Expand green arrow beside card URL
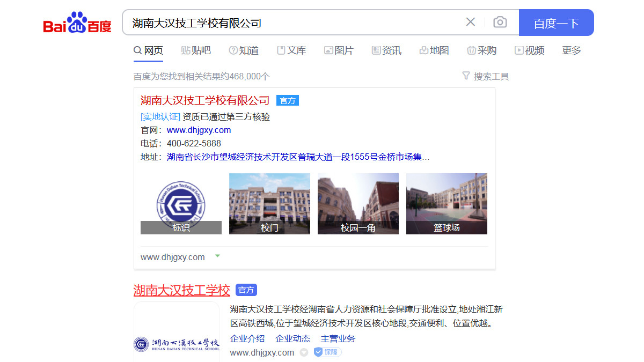644x362 pixels. tap(217, 256)
